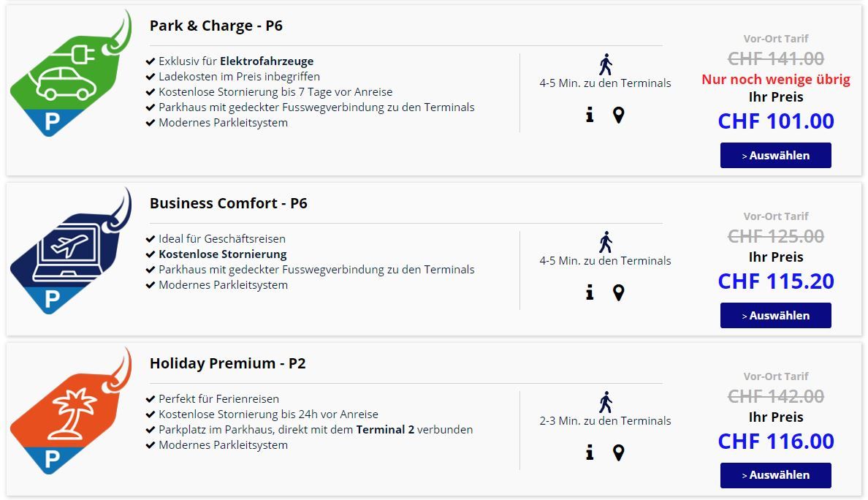Click the navy laptop airplane parking tag
868x500 pixels.
pyautogui.click(x=71, y=251)
